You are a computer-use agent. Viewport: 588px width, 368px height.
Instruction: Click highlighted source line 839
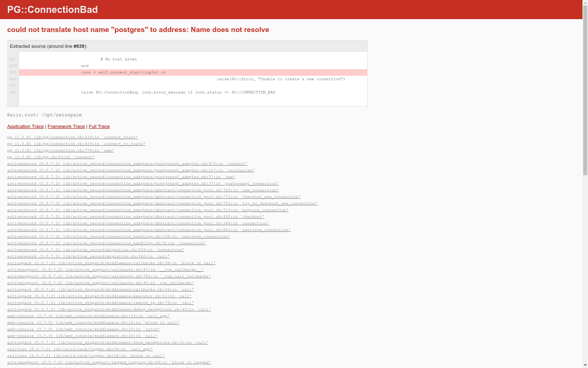(x=193, y=72)
